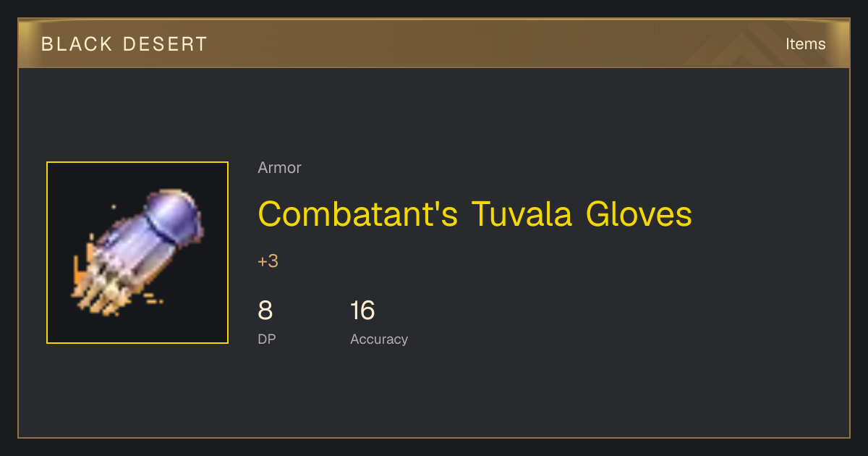Click the BLACK DESERT site title
Viewport: 868px width, 456px height.
click(x=124, y=44)
